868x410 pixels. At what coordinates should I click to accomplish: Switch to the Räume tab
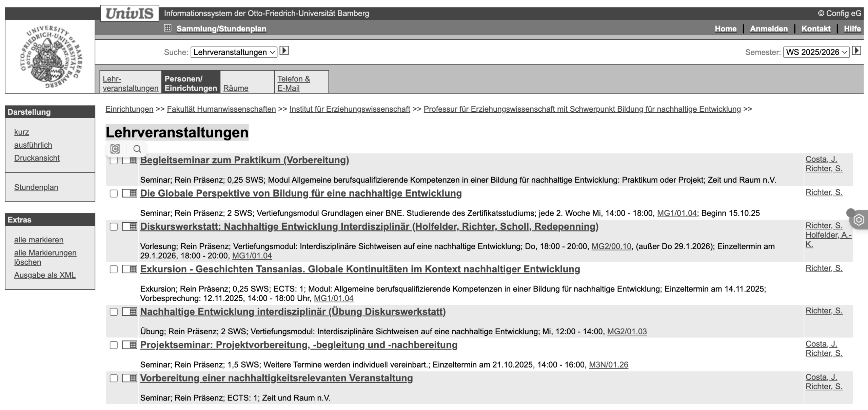236,88
